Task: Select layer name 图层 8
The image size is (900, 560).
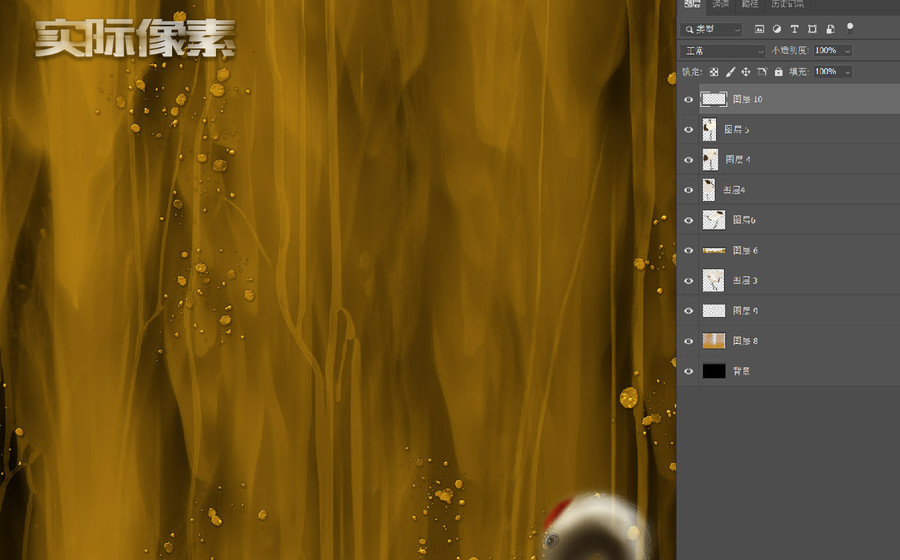Action: tap(745, 341)
